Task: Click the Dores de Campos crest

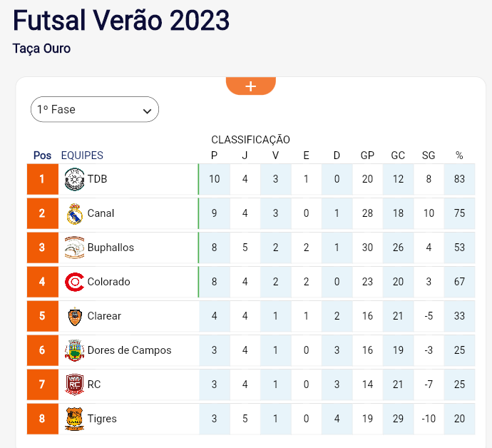Action: [x=74, y=350]
